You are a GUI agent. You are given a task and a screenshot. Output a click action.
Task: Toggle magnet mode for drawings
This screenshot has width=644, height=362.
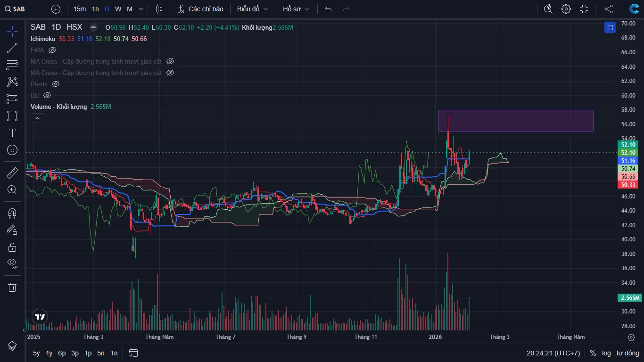12,213
